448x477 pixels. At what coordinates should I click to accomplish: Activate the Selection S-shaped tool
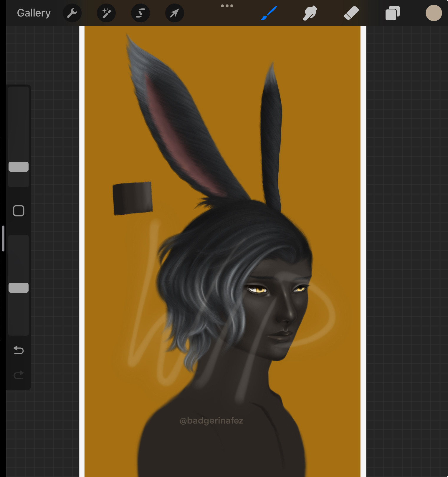(x=140, y=13)
